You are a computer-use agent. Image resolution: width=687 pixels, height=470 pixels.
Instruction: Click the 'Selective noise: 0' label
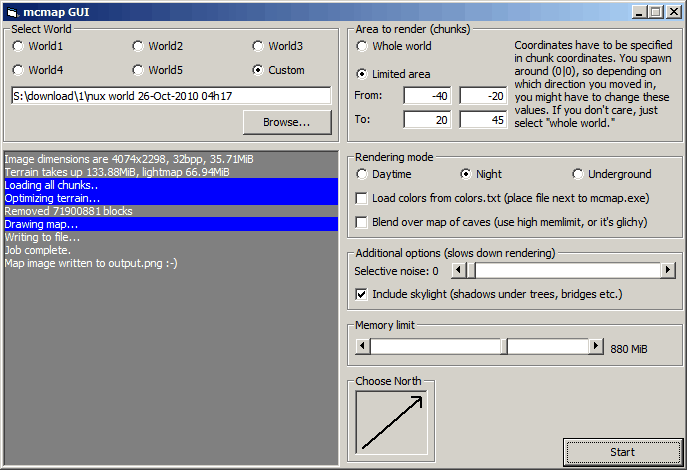click(x=397, y=271)
